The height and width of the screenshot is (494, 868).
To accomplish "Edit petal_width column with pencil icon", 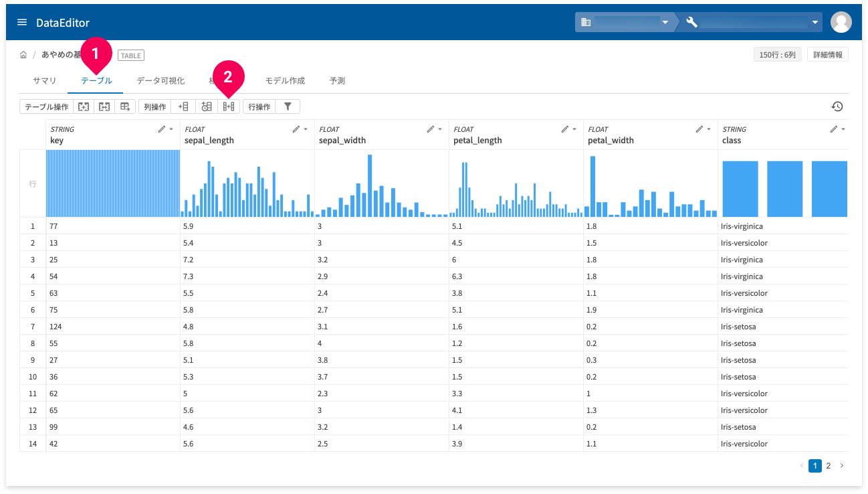I will (699, 129).
